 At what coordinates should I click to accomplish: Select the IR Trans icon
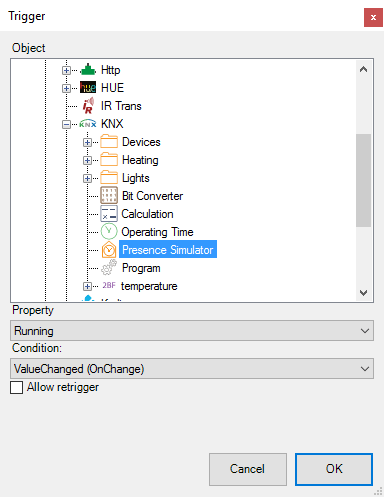[x=88, y=106]
